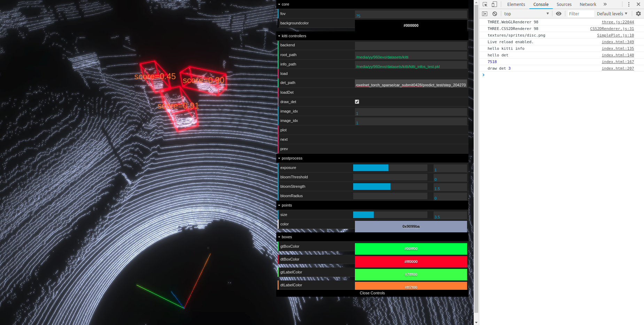Click the red dtBoxColor swatch
Screen dimensions: 644x325
coord(411,262)
